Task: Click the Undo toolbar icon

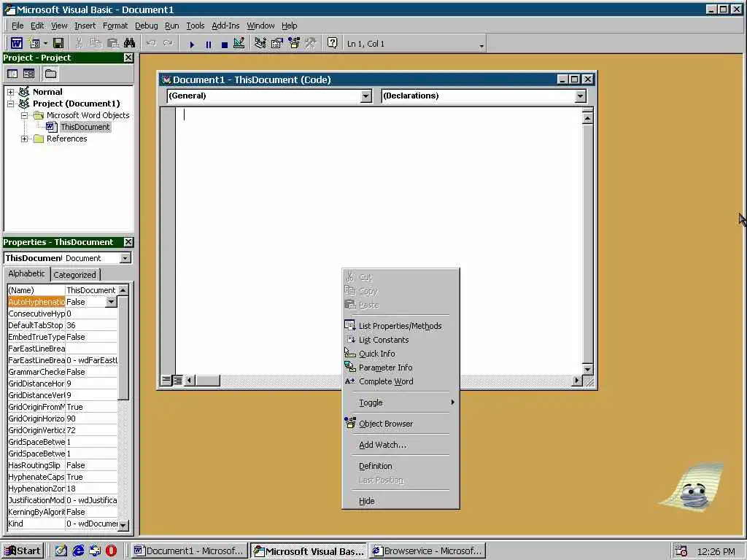Action: pyautogui.click(x=152, y=43)
